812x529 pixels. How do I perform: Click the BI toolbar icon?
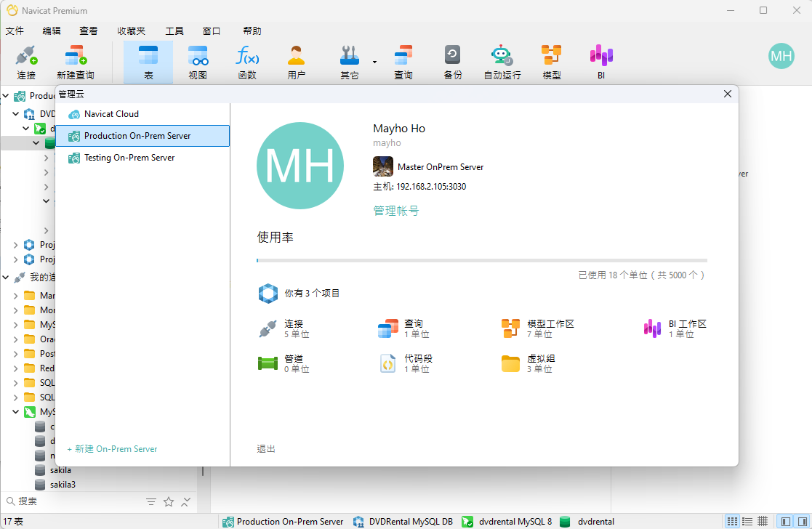tap(600, 62)
